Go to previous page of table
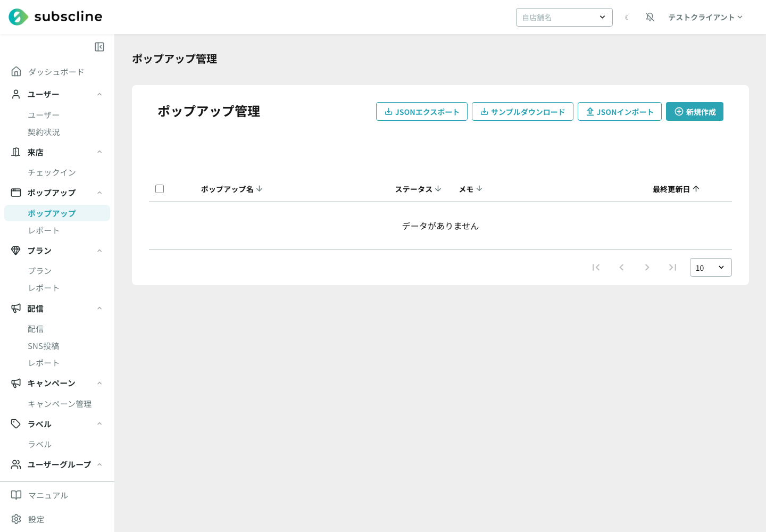 (621, 267)
